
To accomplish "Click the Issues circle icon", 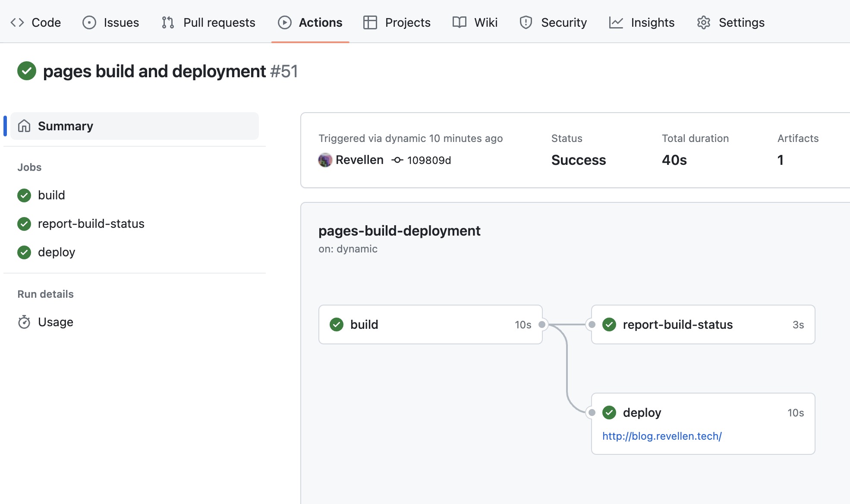I will (89, 22).
